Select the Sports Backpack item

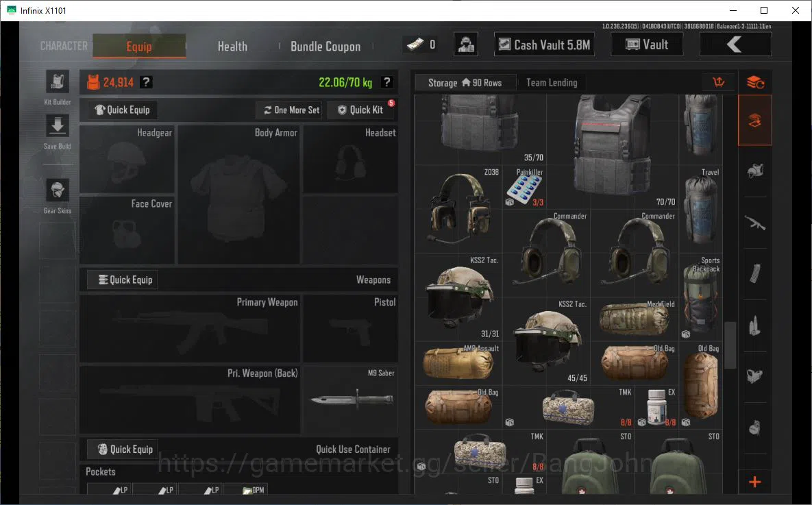[x=701, y=297]
